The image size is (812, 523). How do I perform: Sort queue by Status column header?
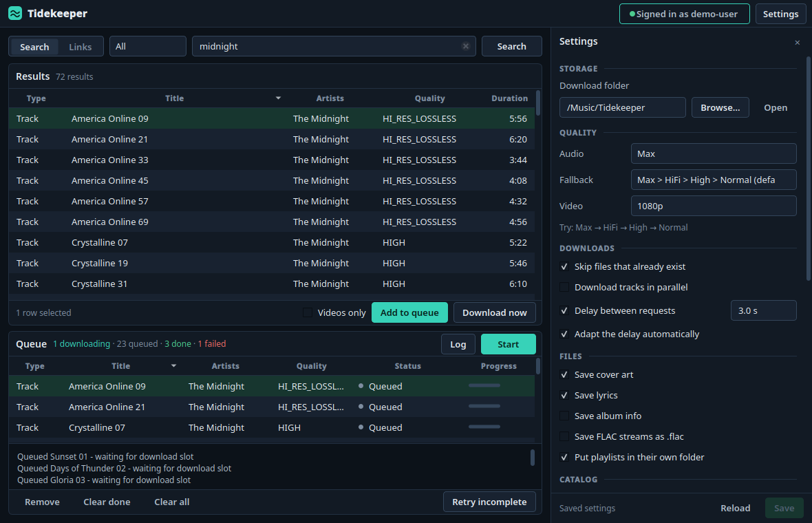point(407,366)
